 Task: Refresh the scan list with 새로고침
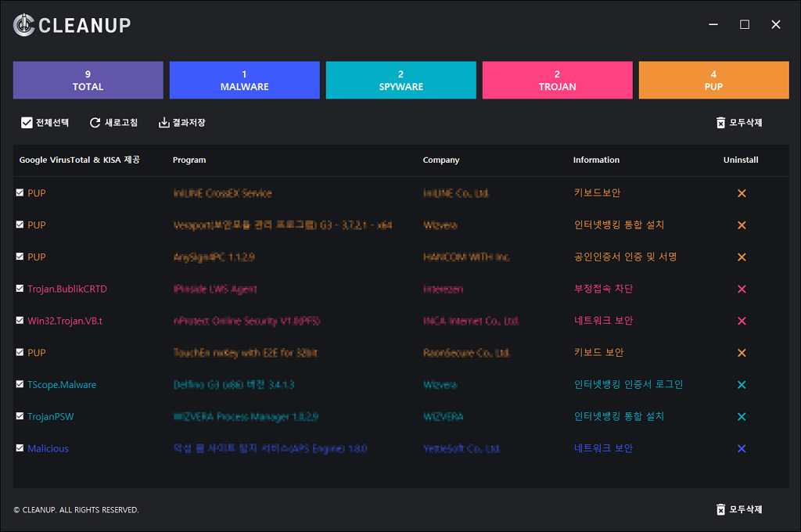click(x=113, y=123)
